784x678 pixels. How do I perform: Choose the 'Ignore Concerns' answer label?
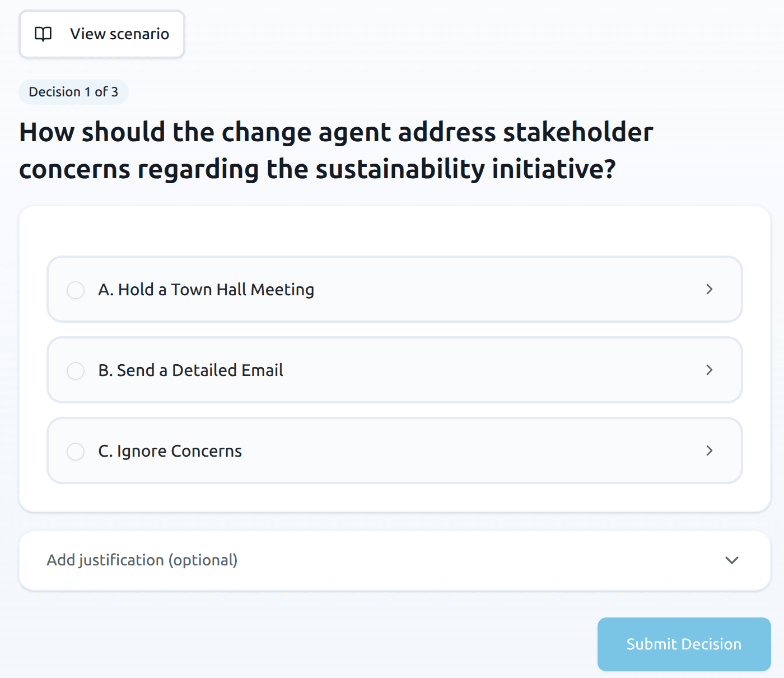179,451
